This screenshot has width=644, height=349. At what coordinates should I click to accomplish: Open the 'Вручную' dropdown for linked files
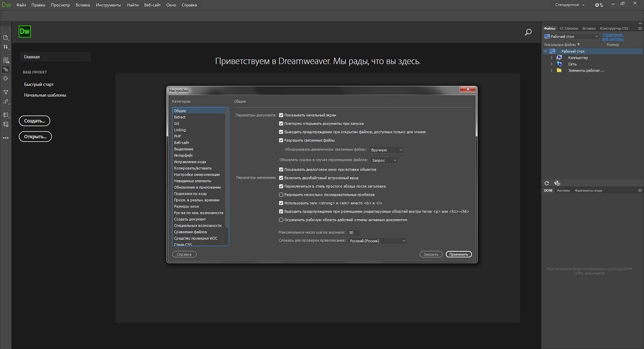pos(386,150)
